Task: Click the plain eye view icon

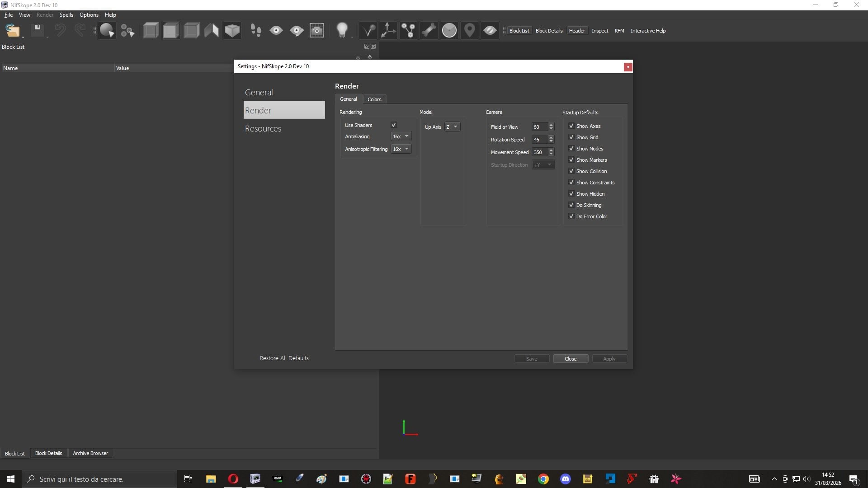Action: tap(276, 31)
